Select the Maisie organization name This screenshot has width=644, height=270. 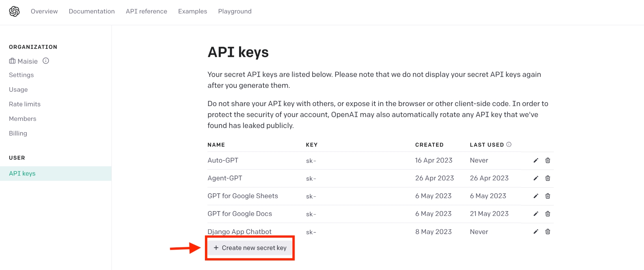[28, 61]
